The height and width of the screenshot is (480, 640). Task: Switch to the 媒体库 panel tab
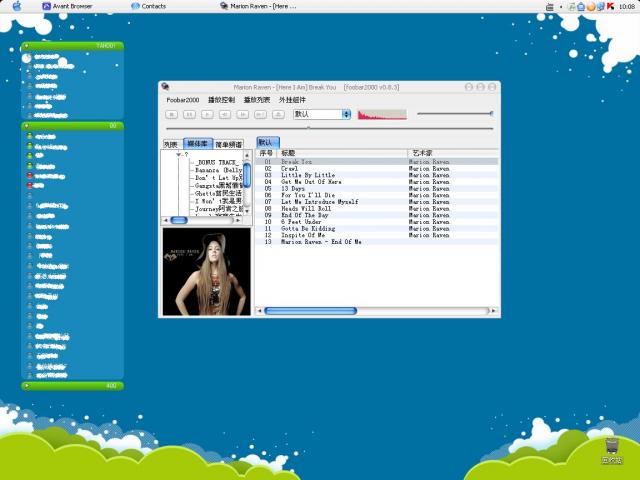coord(198,144)
